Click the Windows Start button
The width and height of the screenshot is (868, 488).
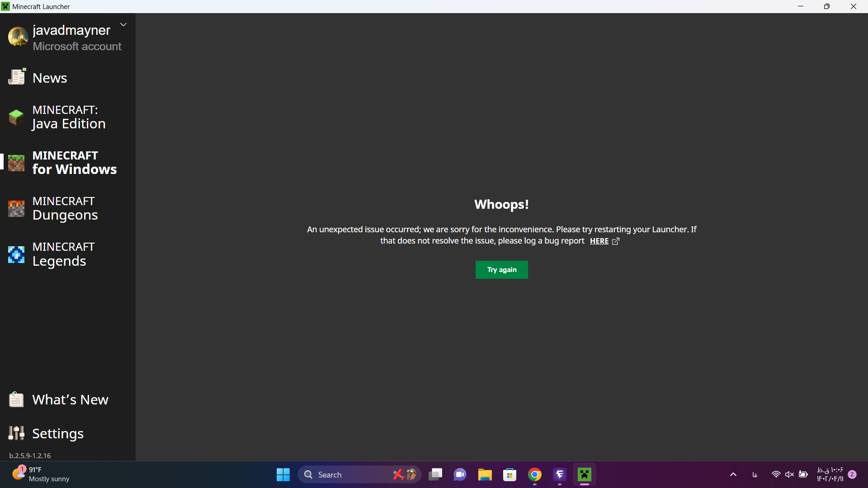pyautogui.click(x=283, y=474)
